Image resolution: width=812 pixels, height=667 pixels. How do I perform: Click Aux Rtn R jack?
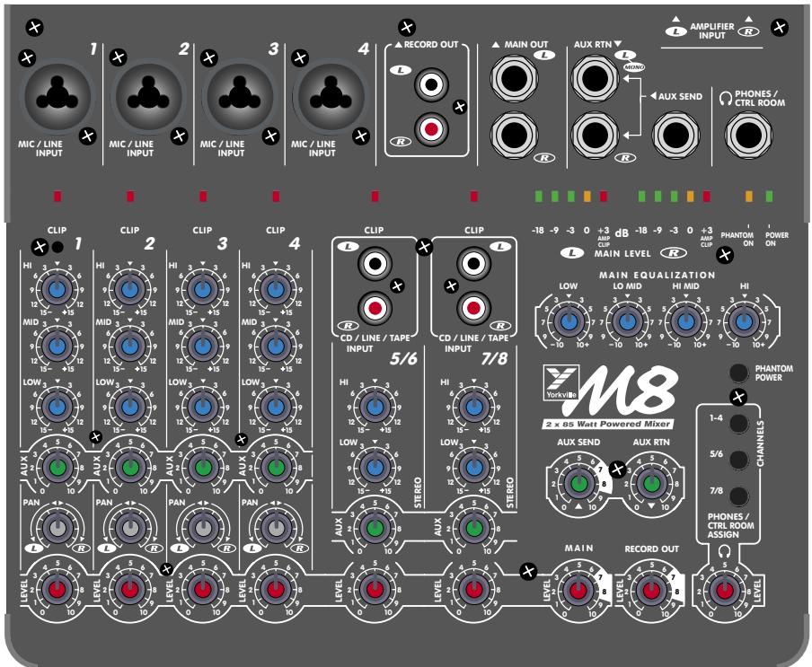(x=595, y=135)
